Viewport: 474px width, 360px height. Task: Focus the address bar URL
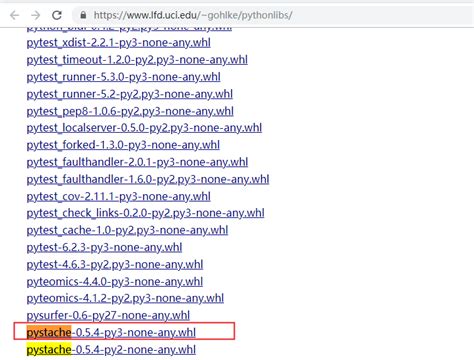pyautogui.click(x=193, y=15)
